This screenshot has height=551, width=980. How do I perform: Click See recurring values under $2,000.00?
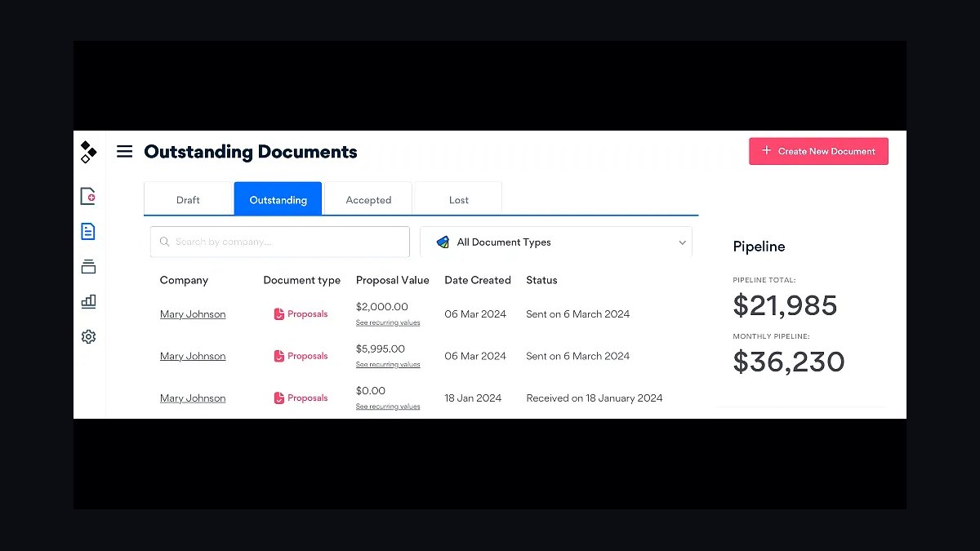click(x=388, y=323)
